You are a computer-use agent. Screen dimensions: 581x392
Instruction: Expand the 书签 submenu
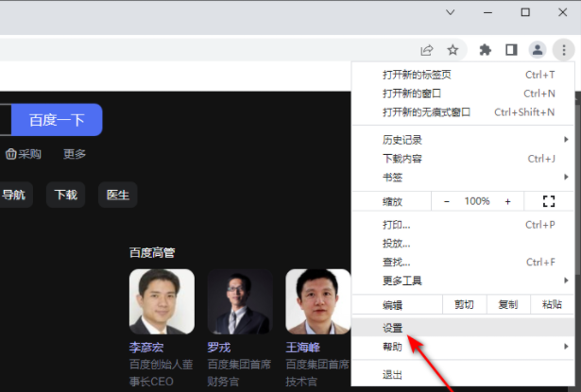pyautogui.click(x=462, y=177)
